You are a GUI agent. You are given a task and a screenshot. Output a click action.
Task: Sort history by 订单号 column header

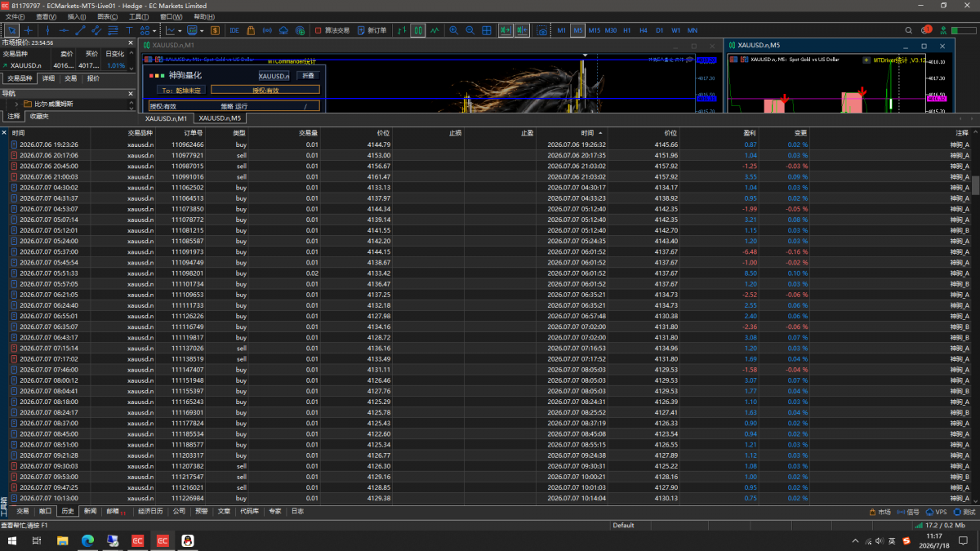(x=194, y=132)
